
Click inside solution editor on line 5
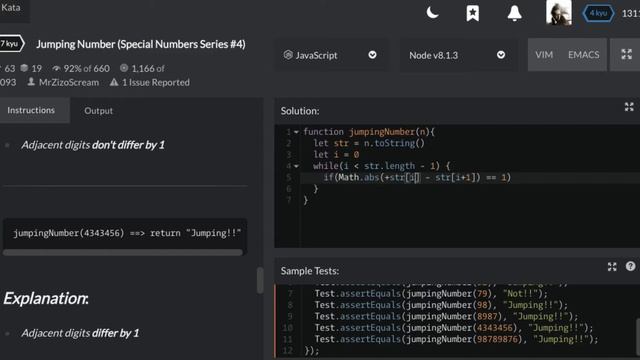pos(469,178)
